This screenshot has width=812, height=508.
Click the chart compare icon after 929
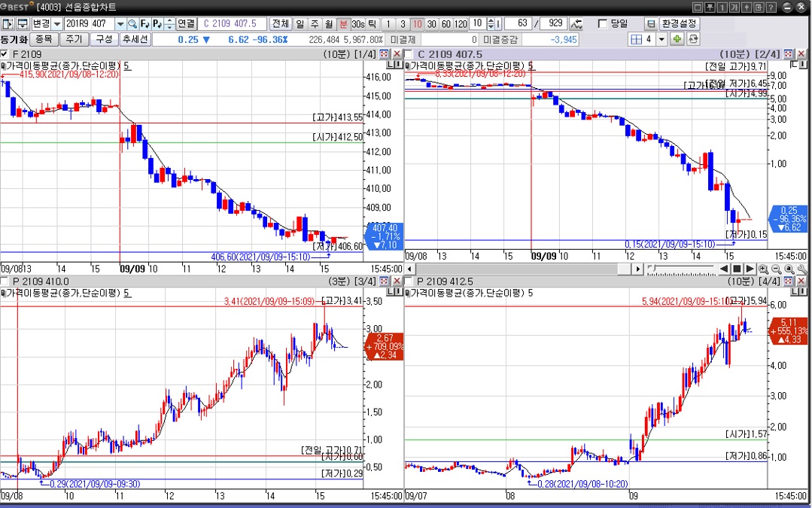click(576, 24)
